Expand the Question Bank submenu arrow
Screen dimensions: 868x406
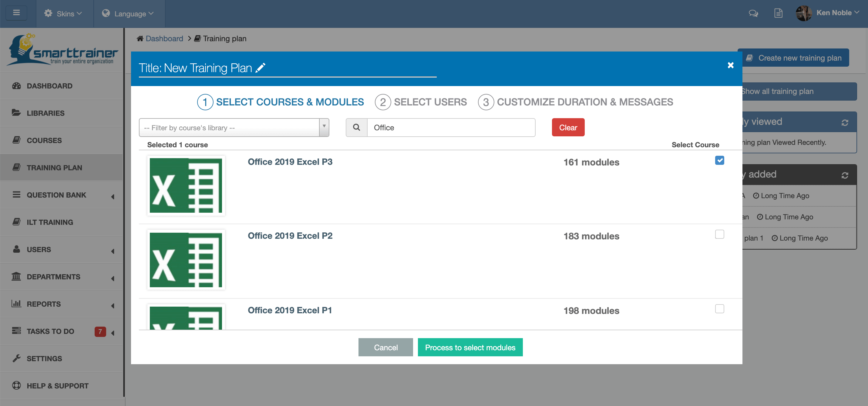[x=113, y=197]
